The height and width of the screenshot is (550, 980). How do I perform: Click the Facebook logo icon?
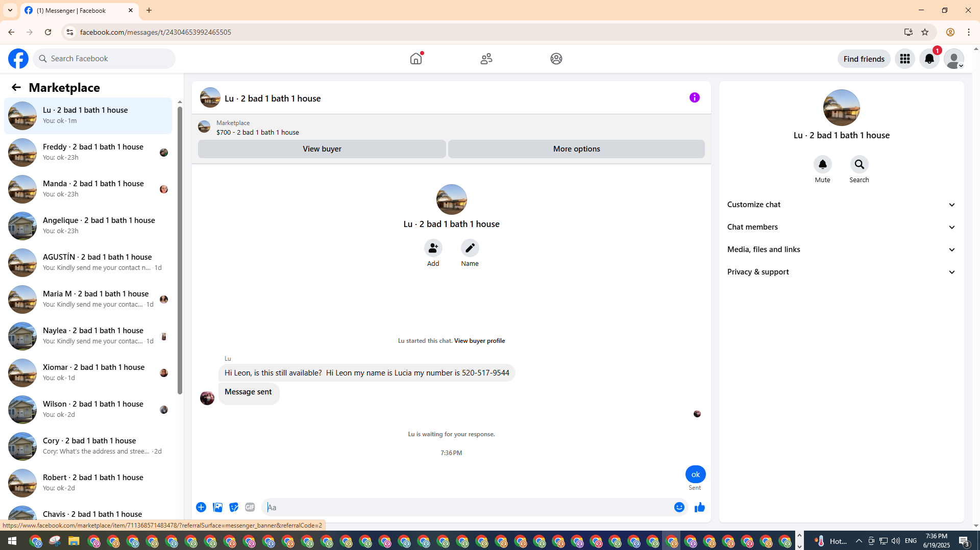click(x=18, y=59)
